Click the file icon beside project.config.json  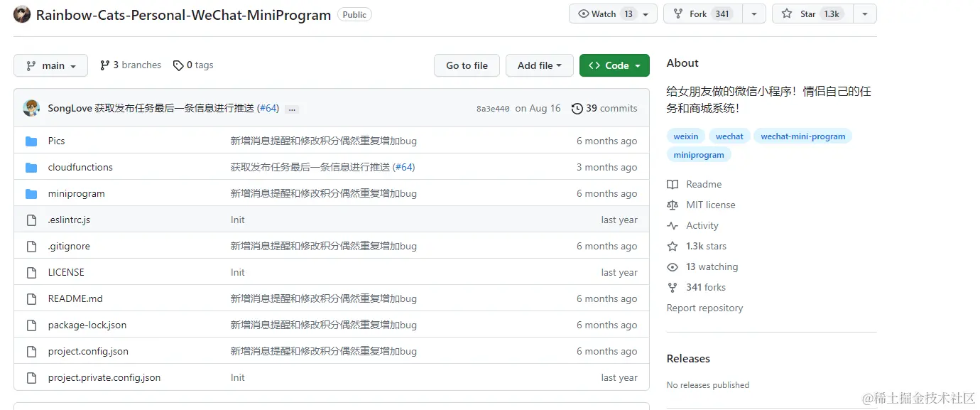point(31,352)
